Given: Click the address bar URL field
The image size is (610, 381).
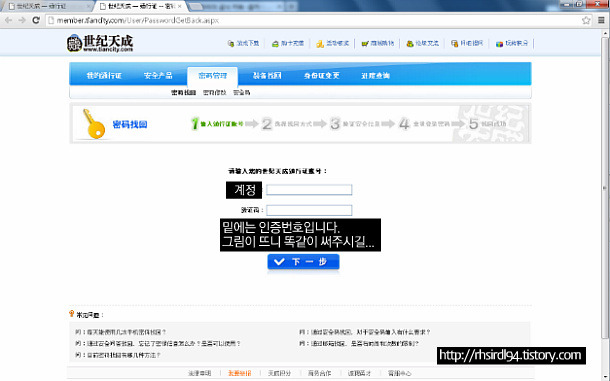Looking at the screenshot, I should [313, 20].
